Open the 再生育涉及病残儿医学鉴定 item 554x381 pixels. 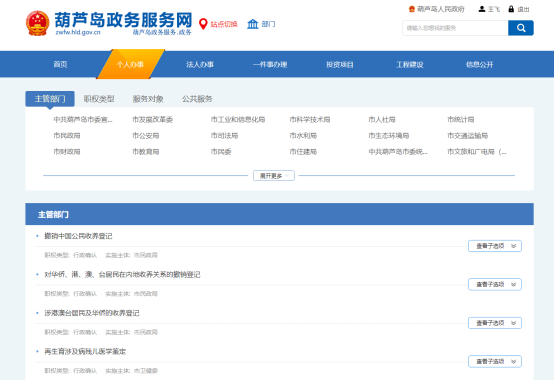pyautogui.click(x=85, y=352)
